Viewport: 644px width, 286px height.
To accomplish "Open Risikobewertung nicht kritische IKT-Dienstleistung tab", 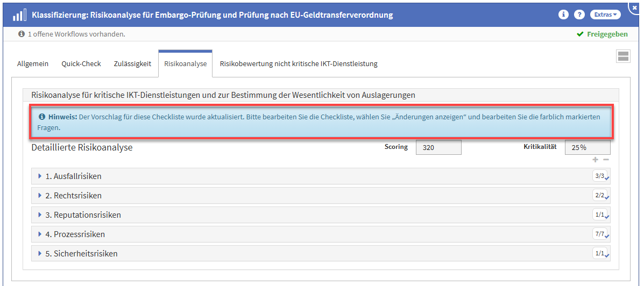I will [x=299, y=63].
